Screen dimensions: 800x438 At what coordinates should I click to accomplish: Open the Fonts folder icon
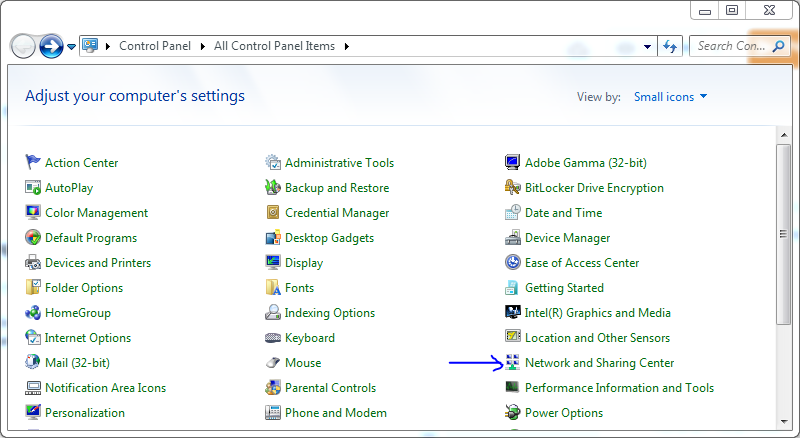point(273,287)
